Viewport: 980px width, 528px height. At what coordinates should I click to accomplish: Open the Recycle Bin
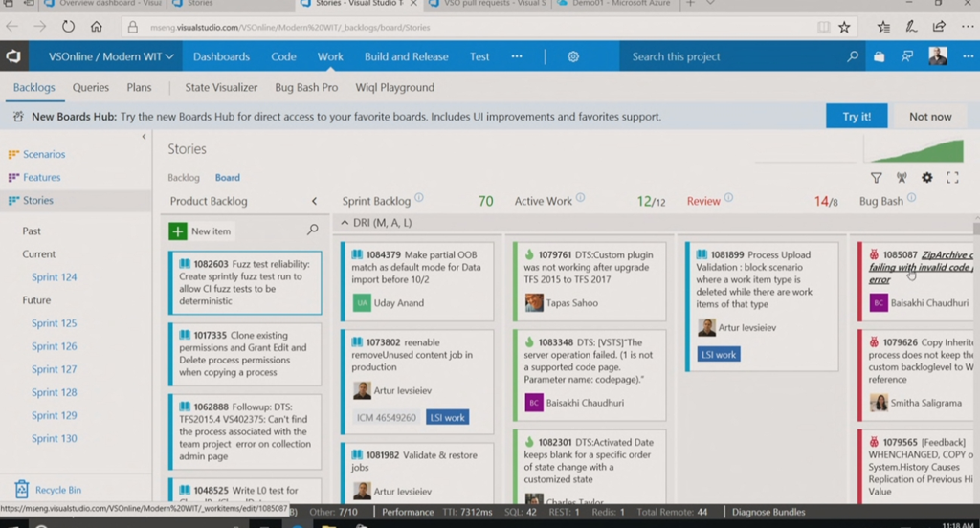pyautogui.click(x=49, y=490)
